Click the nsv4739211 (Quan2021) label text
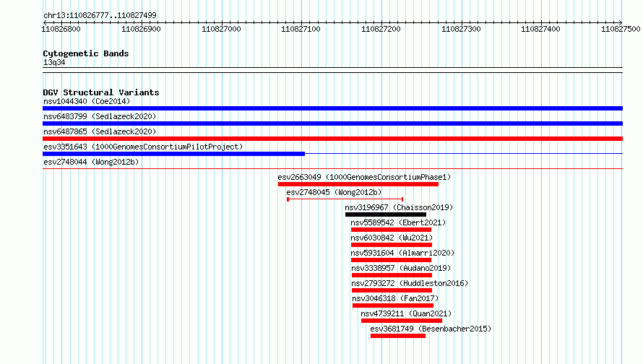This screenshot has height=364, width=643. click(x=406, y=313)
